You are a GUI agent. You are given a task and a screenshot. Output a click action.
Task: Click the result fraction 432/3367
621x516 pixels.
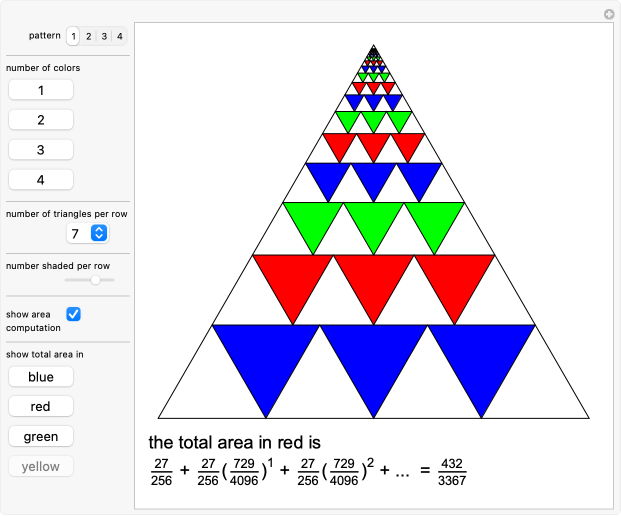point(452,472)
